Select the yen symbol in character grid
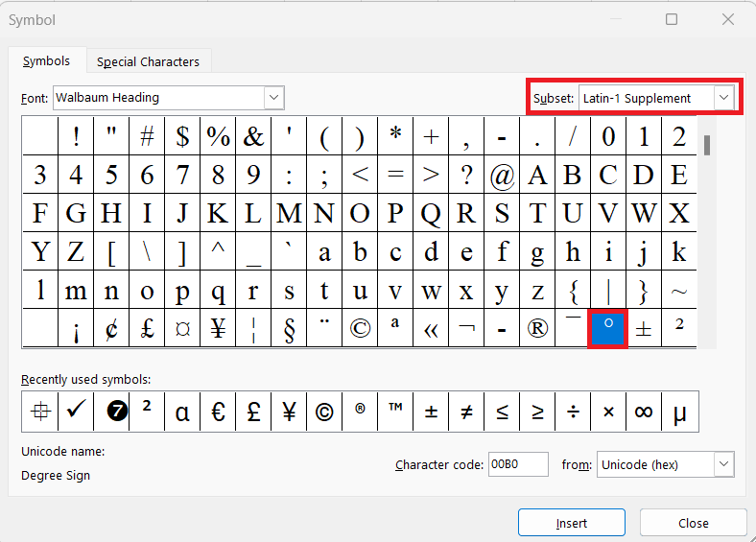Screen dimensions: 756x542 [218, 328]
